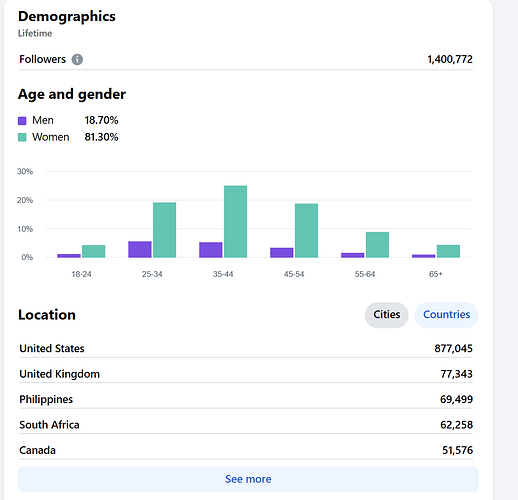Click the Women bar for 55-64
Image resolution: width=518 pixels, height=500 pixels.
click(378, 245)
